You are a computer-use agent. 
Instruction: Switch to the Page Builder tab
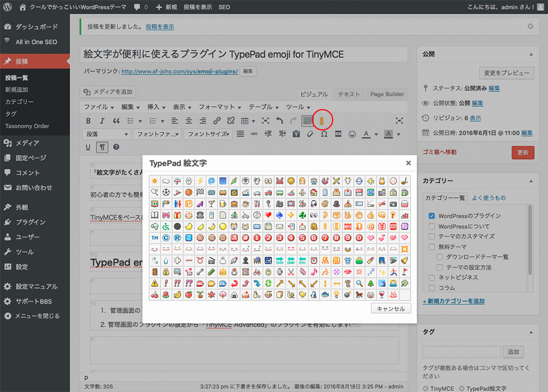point(387,94)
